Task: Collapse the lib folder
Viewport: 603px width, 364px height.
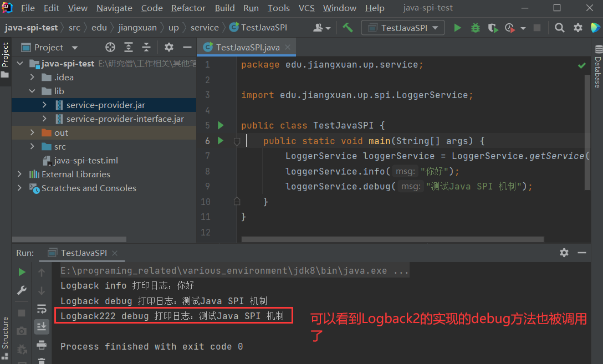Action: coord(32,91)
